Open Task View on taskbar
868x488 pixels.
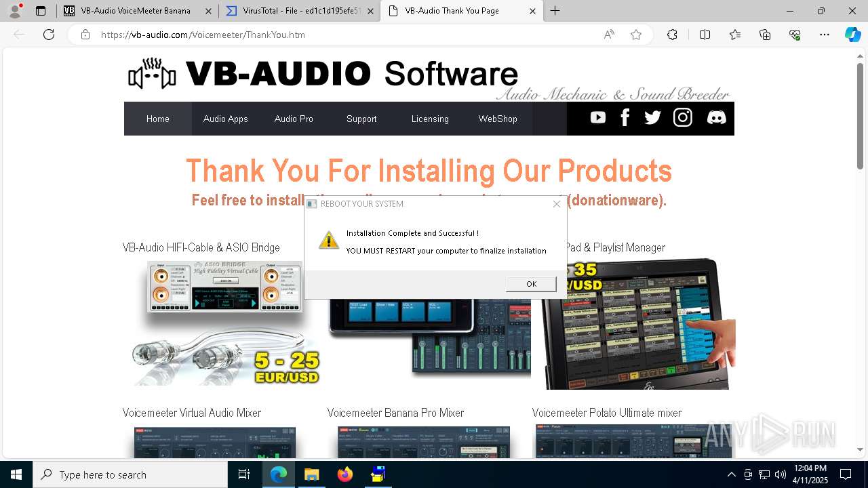(245, 474)
